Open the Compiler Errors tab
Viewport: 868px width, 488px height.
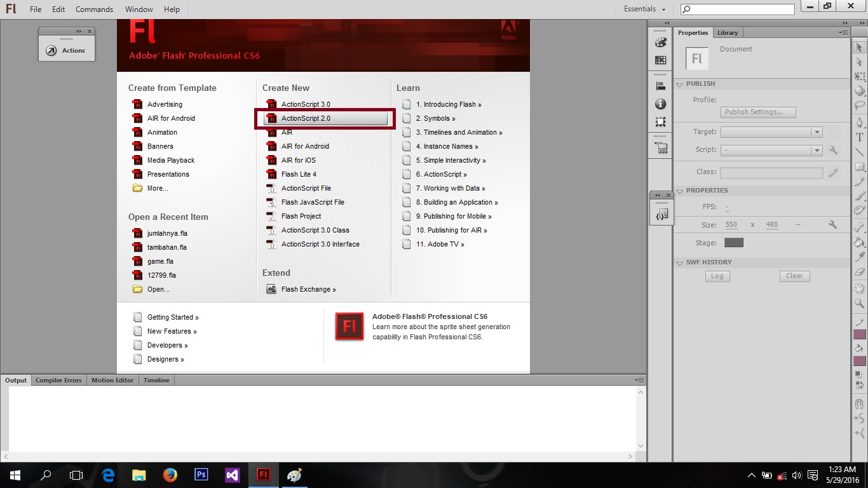58,380
